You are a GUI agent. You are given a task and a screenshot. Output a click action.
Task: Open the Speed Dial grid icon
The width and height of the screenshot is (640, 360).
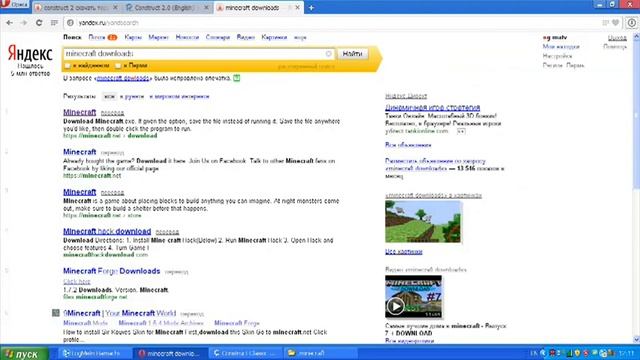click(x=54, y=23)
